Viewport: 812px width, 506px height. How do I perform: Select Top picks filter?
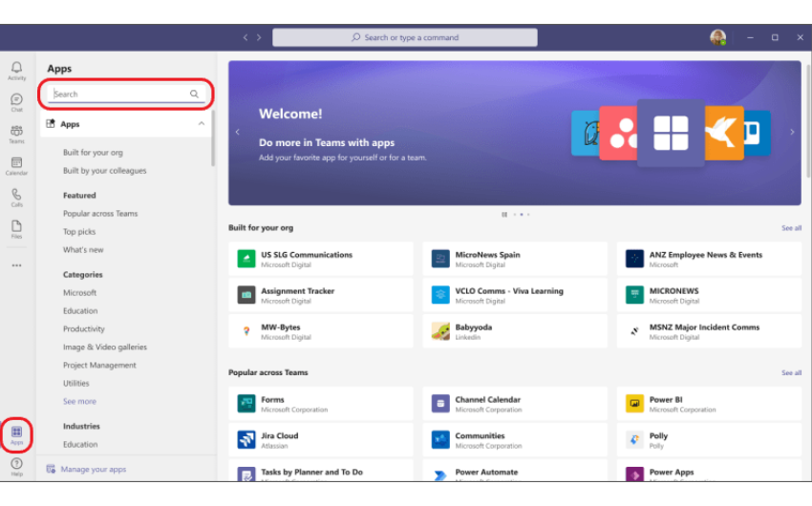(79, 231)
